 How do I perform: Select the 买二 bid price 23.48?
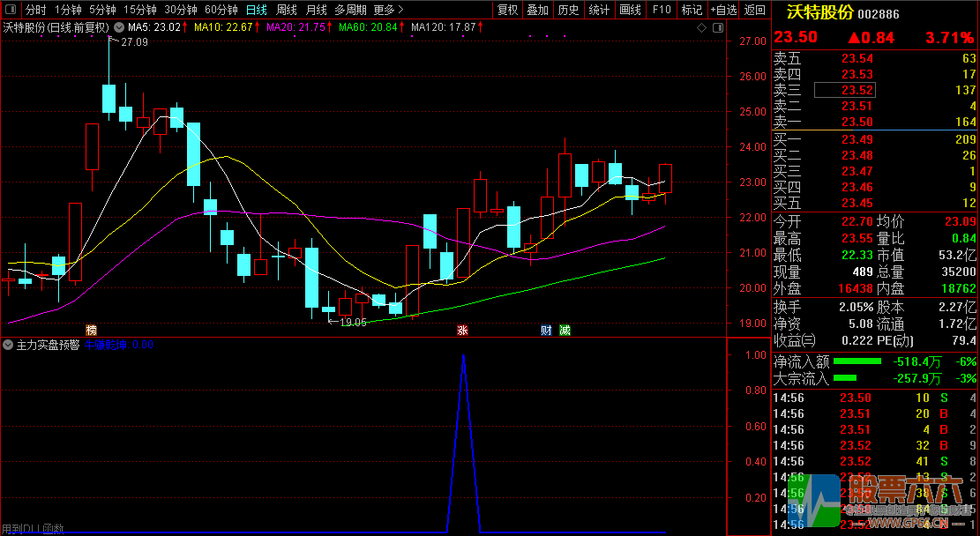coord(857,155)
